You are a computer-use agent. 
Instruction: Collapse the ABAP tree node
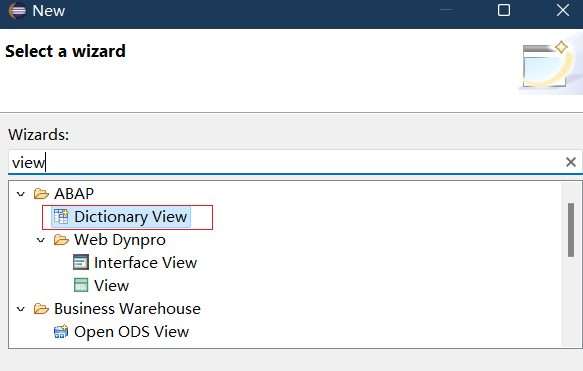coord(21,194)
